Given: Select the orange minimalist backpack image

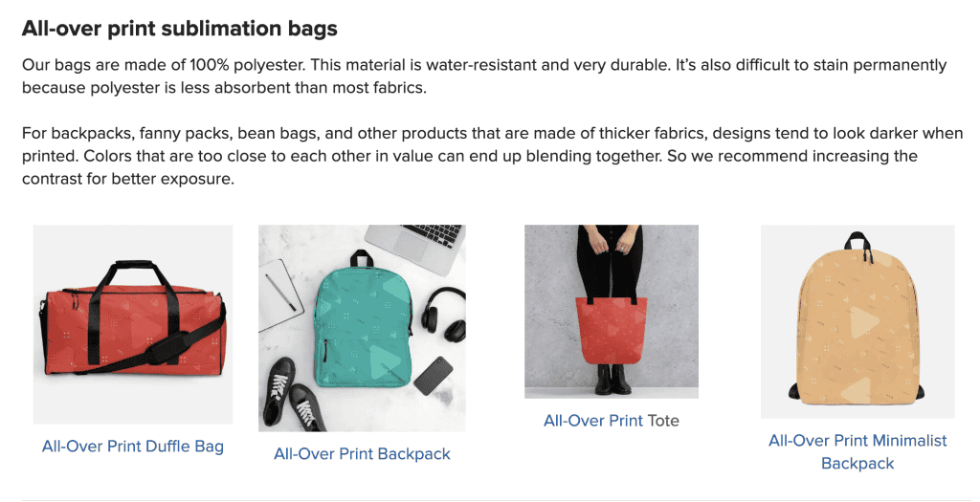Looking at the screenshot, I should tap(857, 321).
